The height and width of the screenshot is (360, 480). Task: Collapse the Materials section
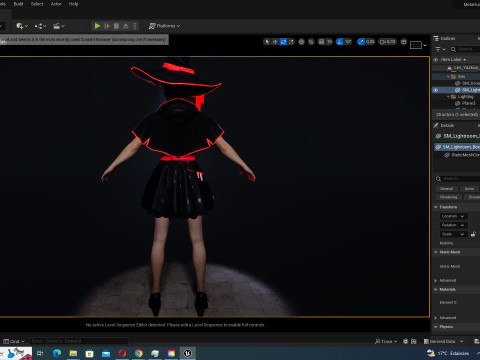coord(436,289)
